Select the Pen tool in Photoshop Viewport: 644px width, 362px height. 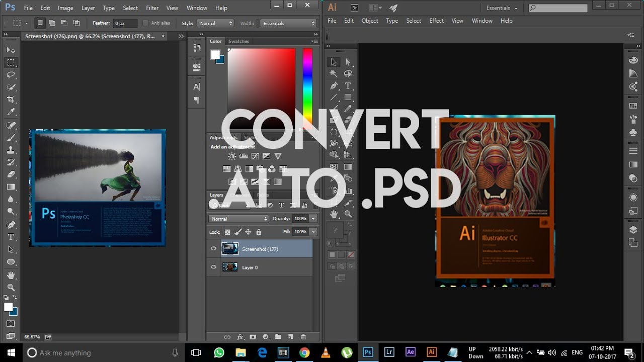(11, 224)
